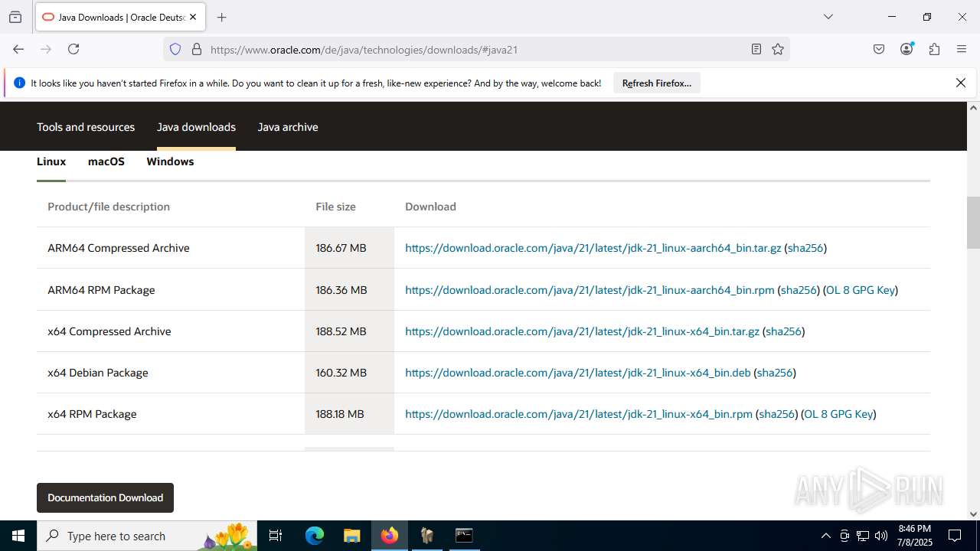Open File Explorer from taskbar
This screenshot has height=551, width=980.
pyautogui.click(x=351, y=536)
